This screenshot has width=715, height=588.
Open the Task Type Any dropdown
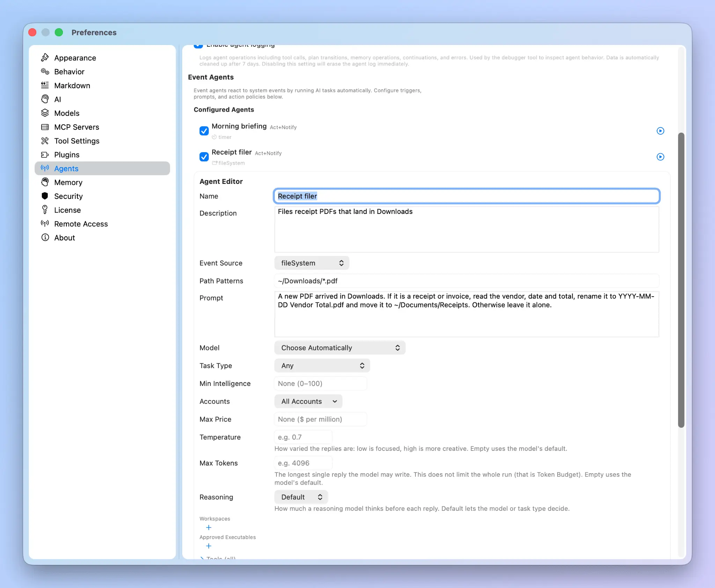pos(322,366)
